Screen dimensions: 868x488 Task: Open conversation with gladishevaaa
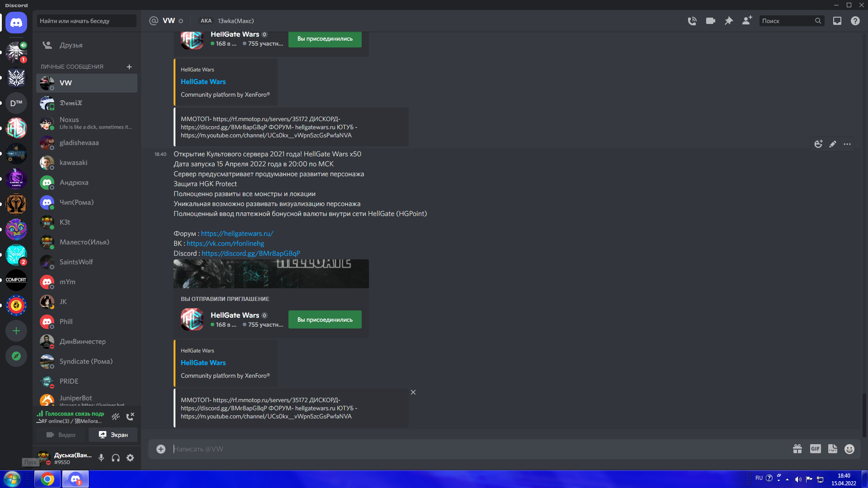click(87, 143)
